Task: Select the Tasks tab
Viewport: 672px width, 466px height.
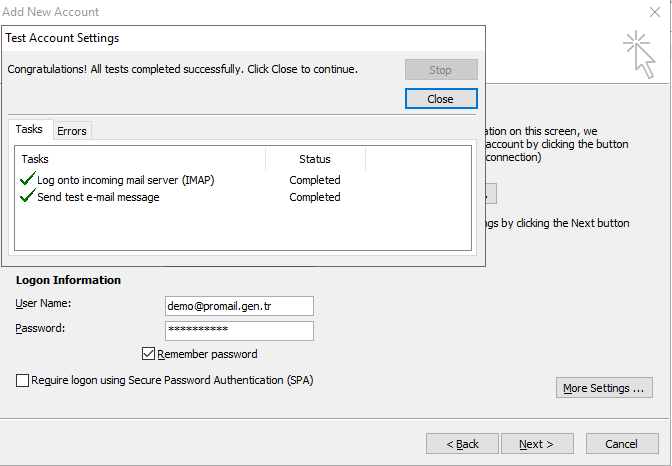Action: 29,129
